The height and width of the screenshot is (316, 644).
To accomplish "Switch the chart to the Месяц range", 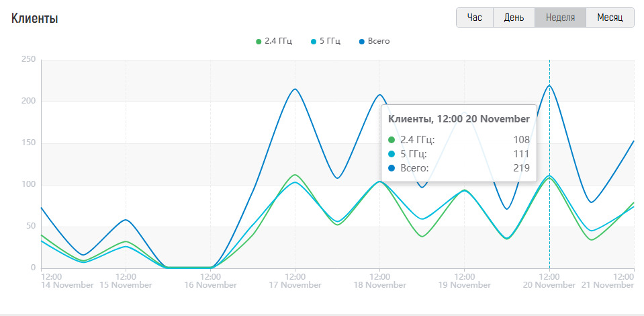I will coord(610,17).
